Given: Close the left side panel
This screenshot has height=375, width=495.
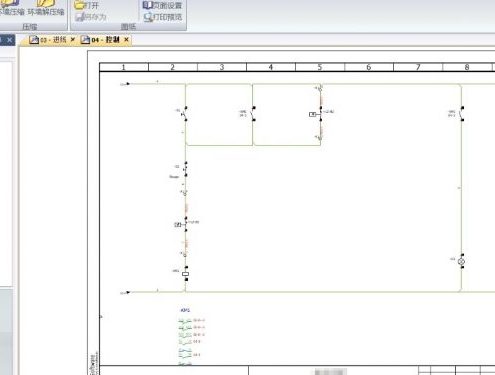Looking at the screenshot, I should pyautogui.click(x=10, y=40).
